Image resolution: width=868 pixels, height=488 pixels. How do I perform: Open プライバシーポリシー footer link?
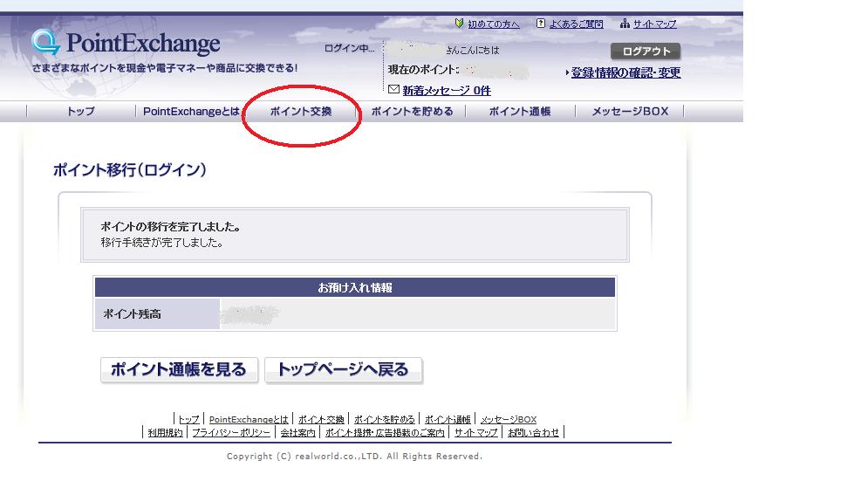tap(231, 433)
